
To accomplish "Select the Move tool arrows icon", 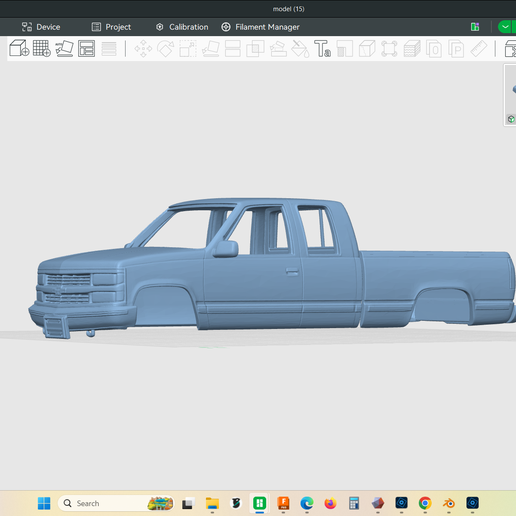I will pos(143,49).
